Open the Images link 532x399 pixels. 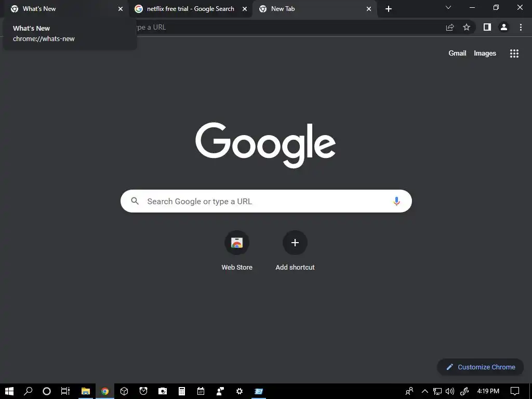485,54
